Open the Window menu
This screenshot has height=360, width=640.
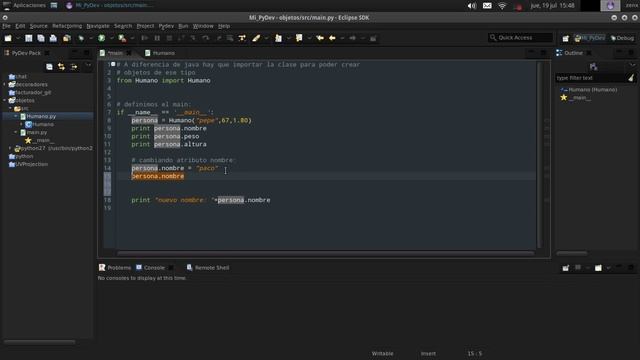[203, 26]
